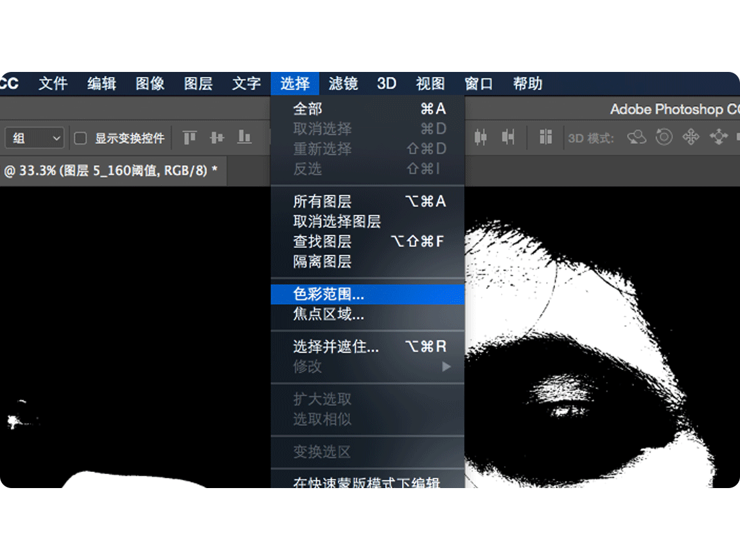
Task: Choose 取消选择图层 menu entry
Action: pyautogui.click(x=367, y=222)
